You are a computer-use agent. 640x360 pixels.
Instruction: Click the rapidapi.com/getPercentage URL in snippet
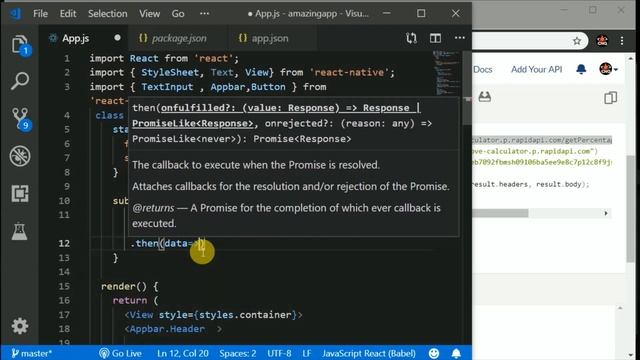click(x=542, y=140)
